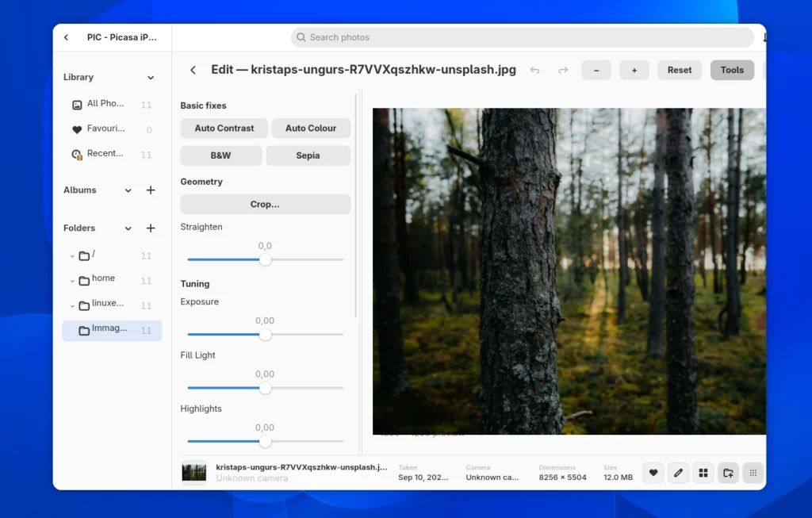
Task: Click the Exposure slider handle
Action: point(265,335)
